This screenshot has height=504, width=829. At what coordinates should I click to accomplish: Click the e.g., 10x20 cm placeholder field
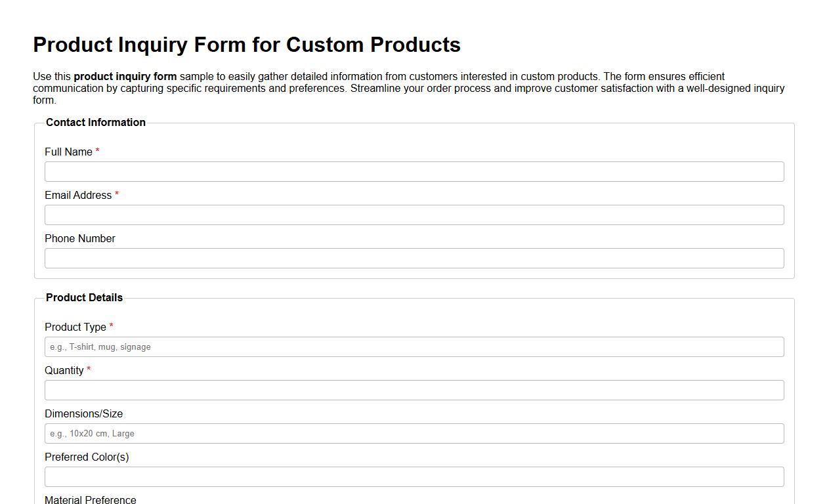pos(414,433)
